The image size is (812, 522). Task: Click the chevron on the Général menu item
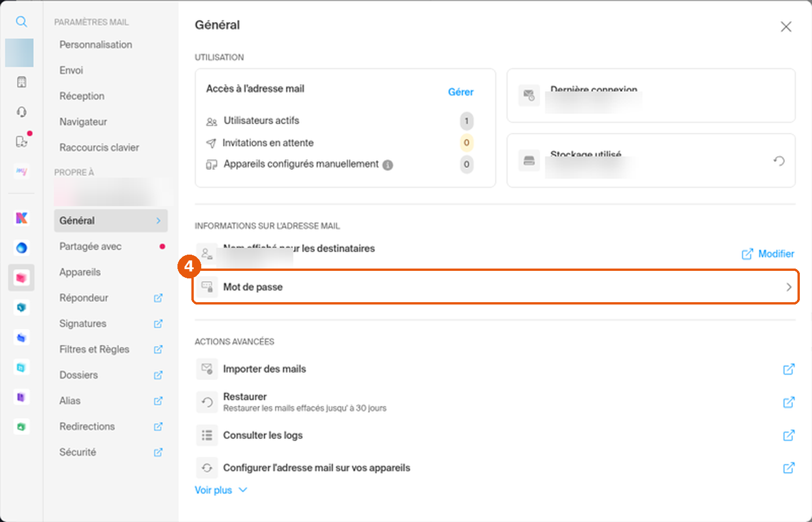(x=158, y=220)
